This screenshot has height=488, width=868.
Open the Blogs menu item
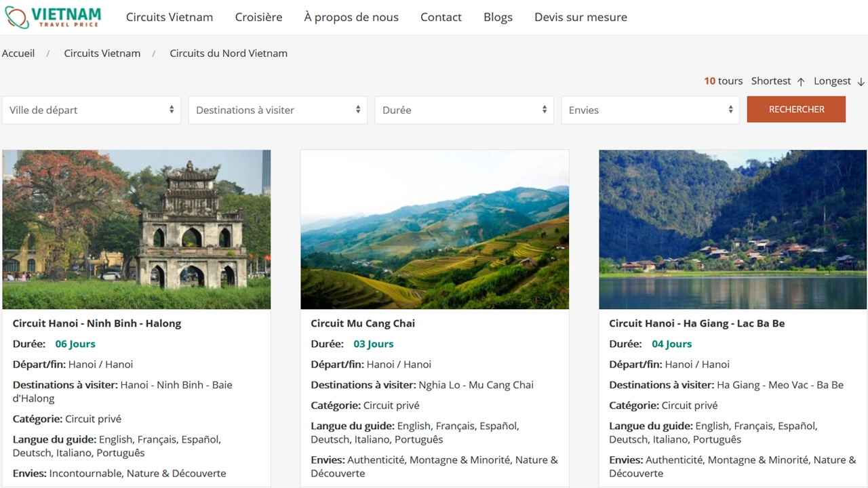point(498,17)
